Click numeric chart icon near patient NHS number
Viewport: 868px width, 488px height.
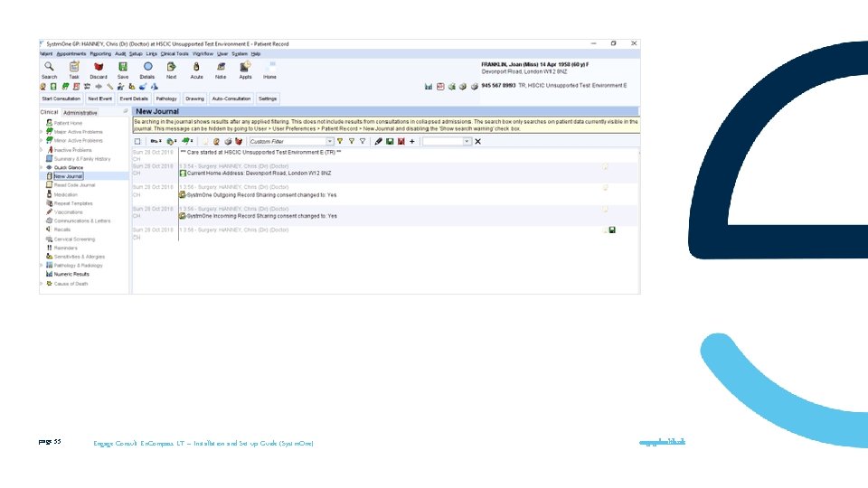(x=429, y=87)
